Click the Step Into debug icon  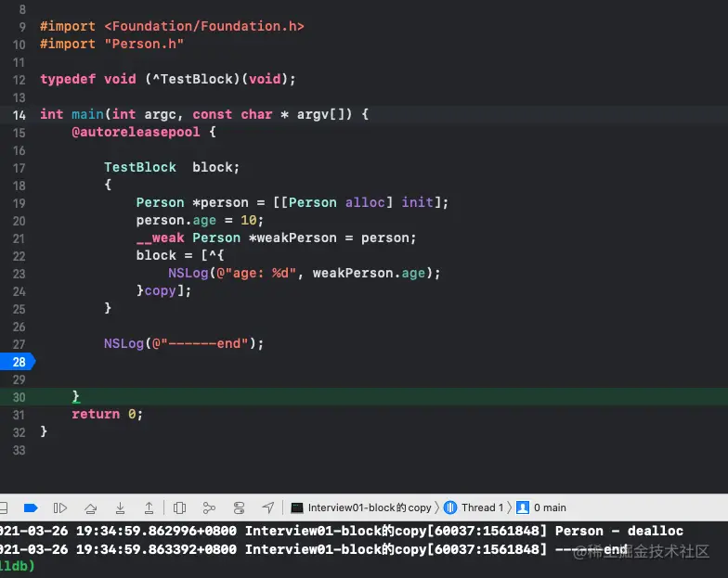120,508
